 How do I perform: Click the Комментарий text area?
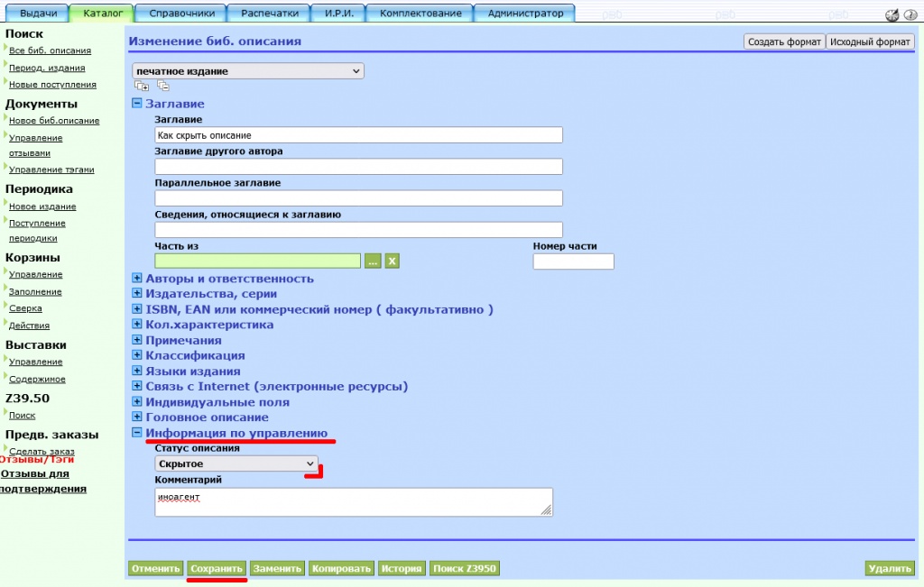click(353, 502)
